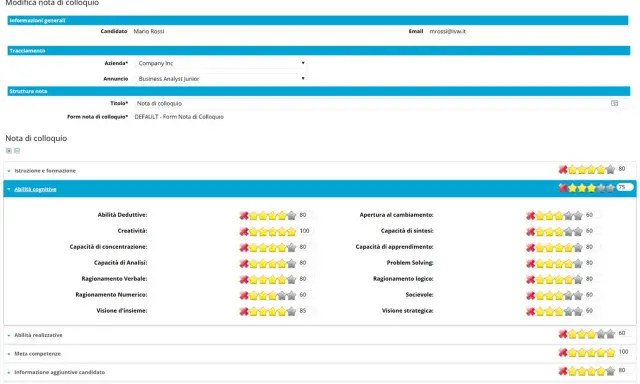Image resolution: width=640 pixels, height=384 pixels.
Task: Reset Abilità cognitive section rating red X
Action: (x=562, y=188)
